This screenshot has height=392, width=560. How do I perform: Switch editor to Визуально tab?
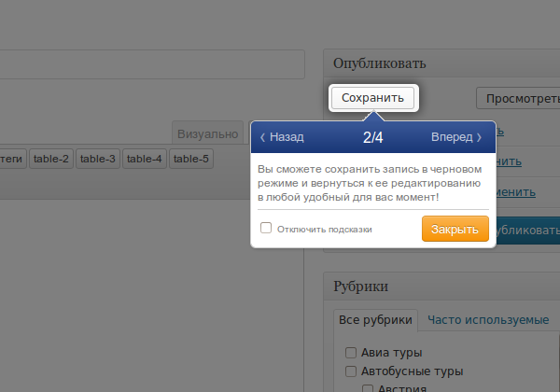(x=207, y=133)
